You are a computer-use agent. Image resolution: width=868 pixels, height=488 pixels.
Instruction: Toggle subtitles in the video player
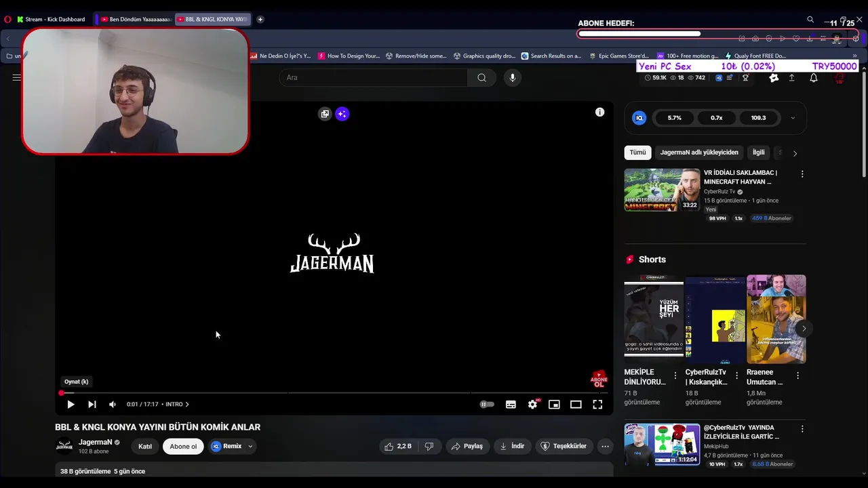click(x=511, y=405)
